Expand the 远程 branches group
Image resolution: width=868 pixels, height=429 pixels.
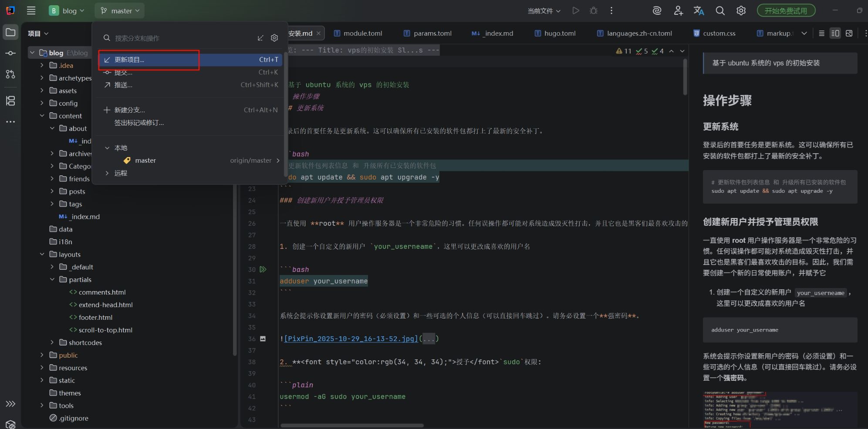click(x=107, y=173)
